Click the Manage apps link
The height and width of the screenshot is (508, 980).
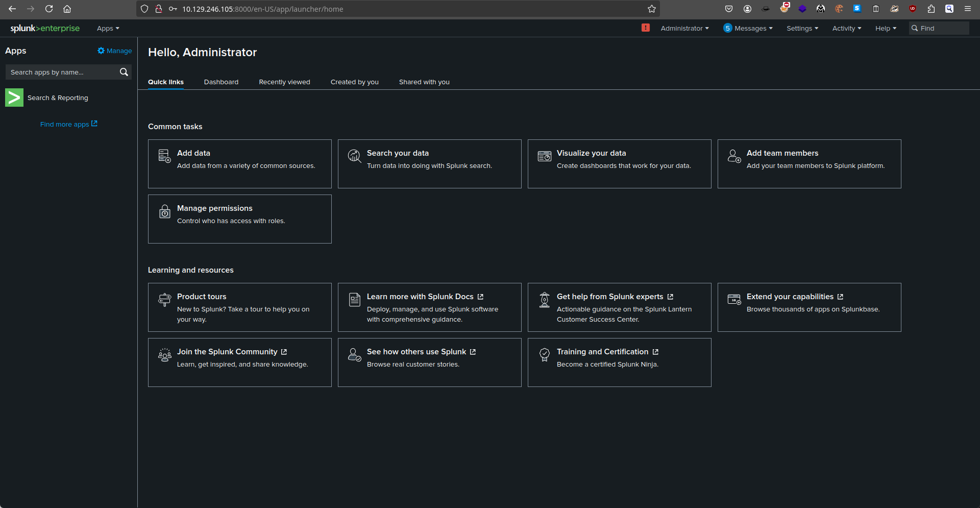[115, 51]
